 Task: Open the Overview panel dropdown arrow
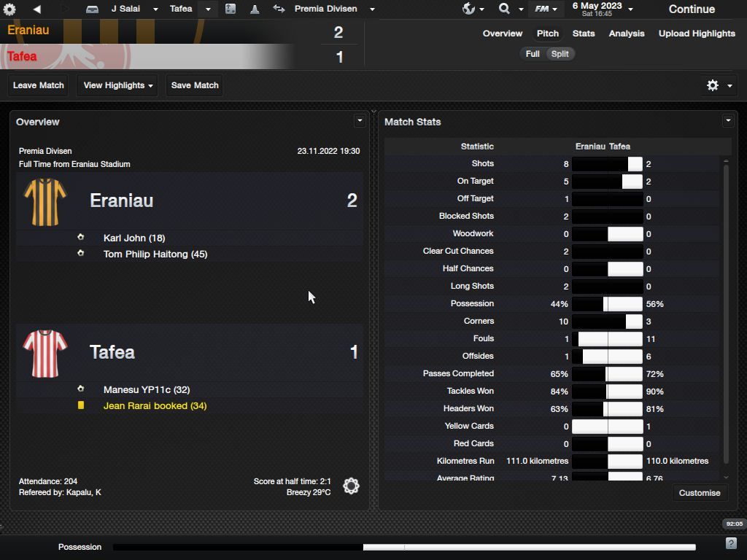click(x=359, y=120)
